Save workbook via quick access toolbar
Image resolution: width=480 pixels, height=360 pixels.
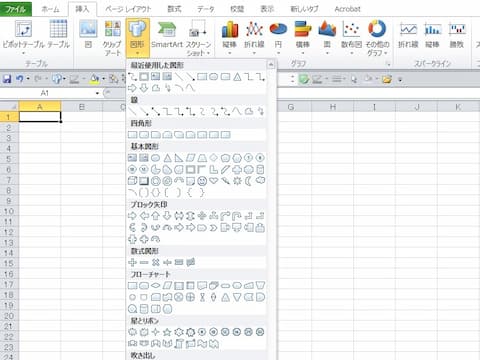[7, 79]
